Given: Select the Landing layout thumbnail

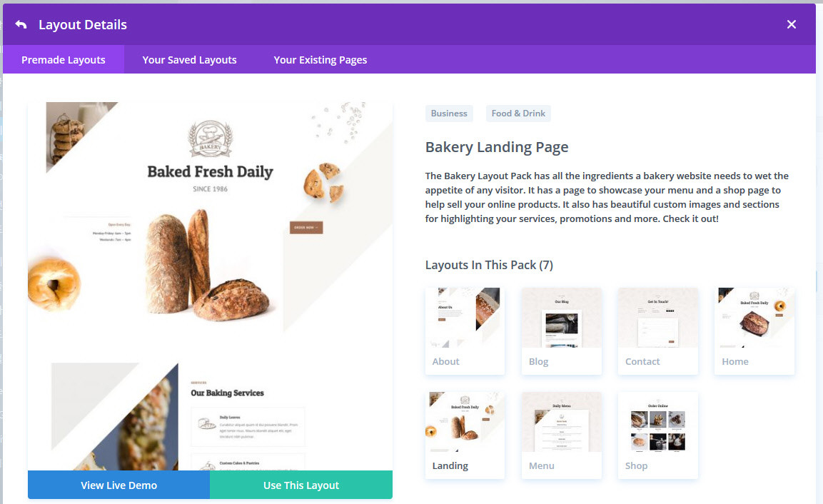Looking at the screenshot, I should pyautogui.click(x=465, y=435).
